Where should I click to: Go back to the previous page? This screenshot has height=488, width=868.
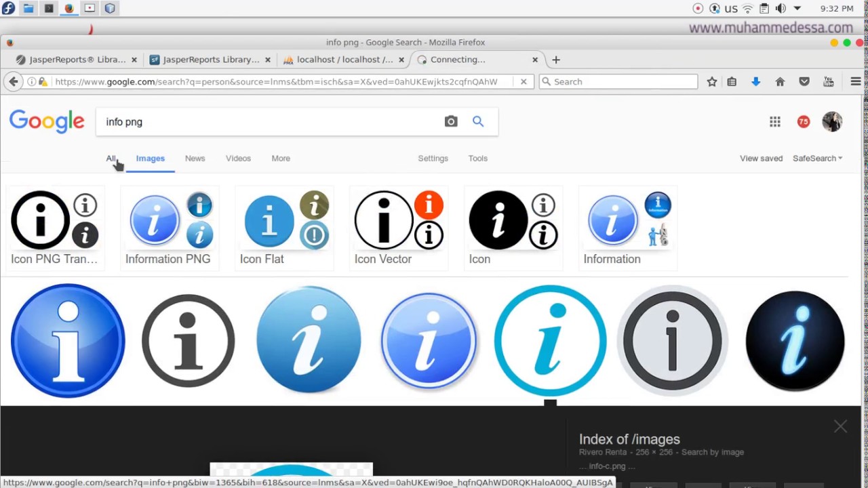click(x=14, y=81)
